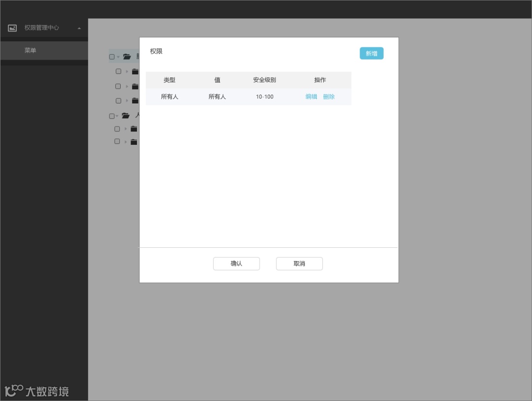
Task: Tick first child checkbox under the highlighted node
Action: [118, 71]
